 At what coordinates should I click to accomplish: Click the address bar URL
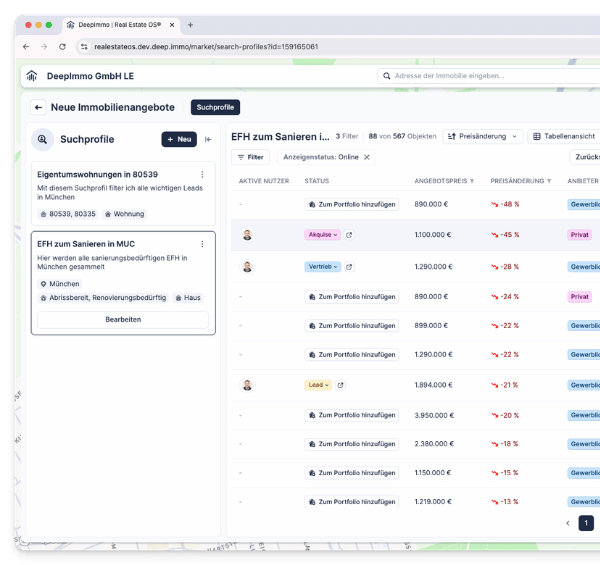(x=206, y=47)
